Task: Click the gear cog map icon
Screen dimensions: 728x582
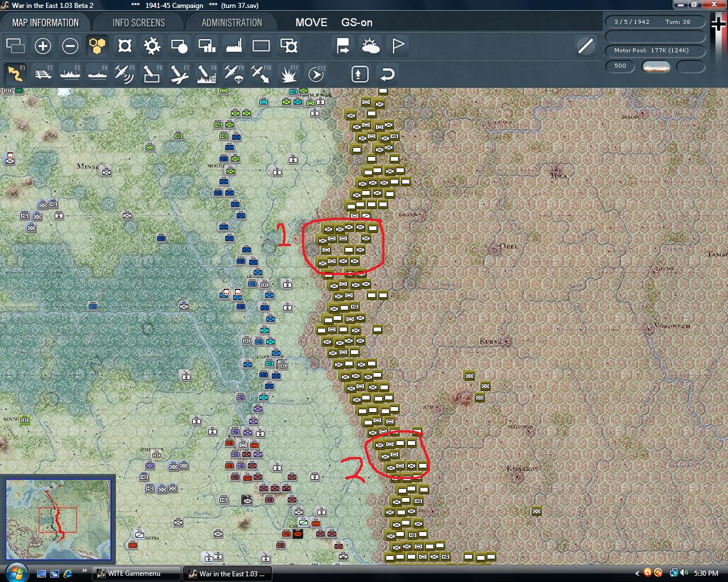Action: coord(152,45)
